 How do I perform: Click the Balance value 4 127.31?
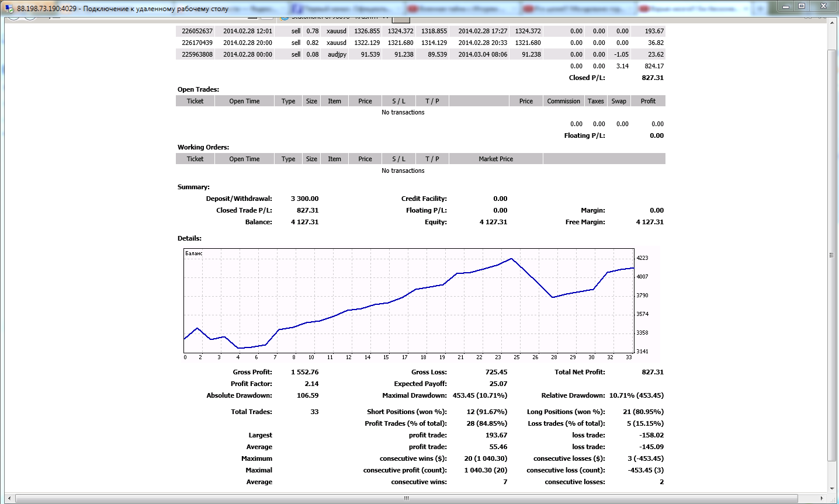pos(304,222)
